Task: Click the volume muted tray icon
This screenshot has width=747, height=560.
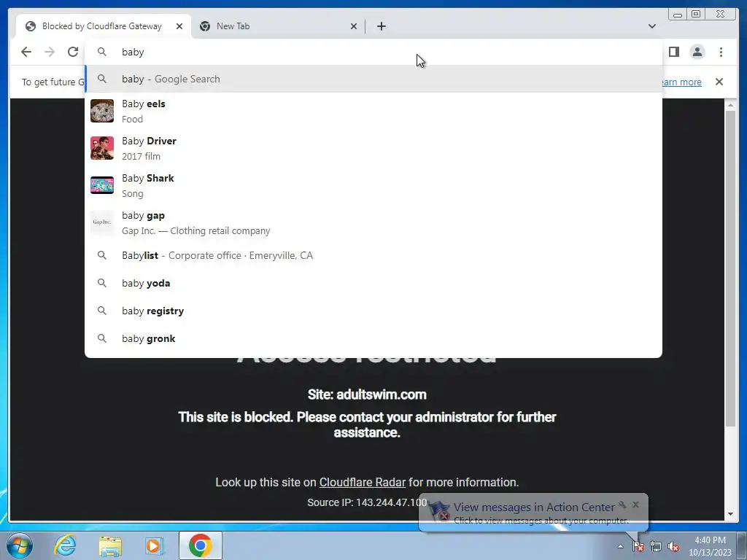Action: [673, 546]
